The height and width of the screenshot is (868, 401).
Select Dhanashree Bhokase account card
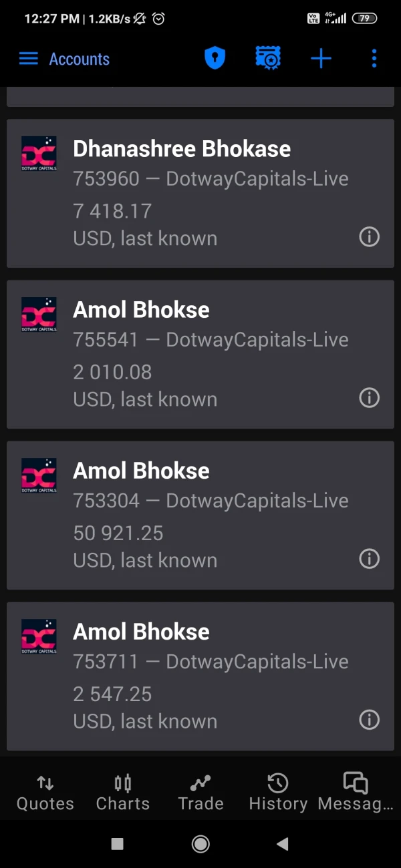200,194
